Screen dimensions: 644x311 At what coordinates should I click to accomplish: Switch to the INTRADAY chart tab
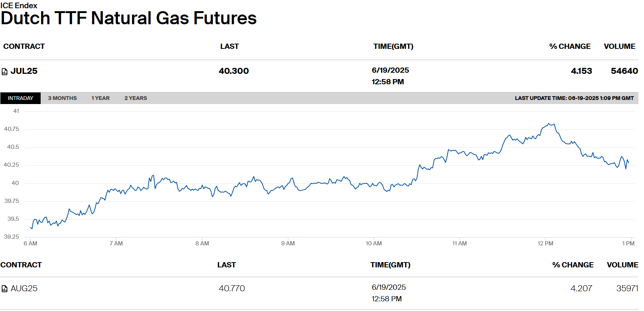pyautogui.click(x=21, y=98)
